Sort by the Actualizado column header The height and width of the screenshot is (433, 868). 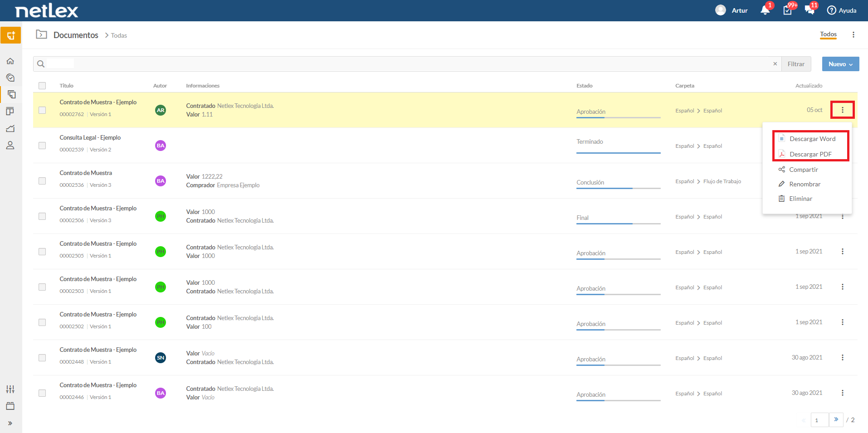tap(809, 86)
